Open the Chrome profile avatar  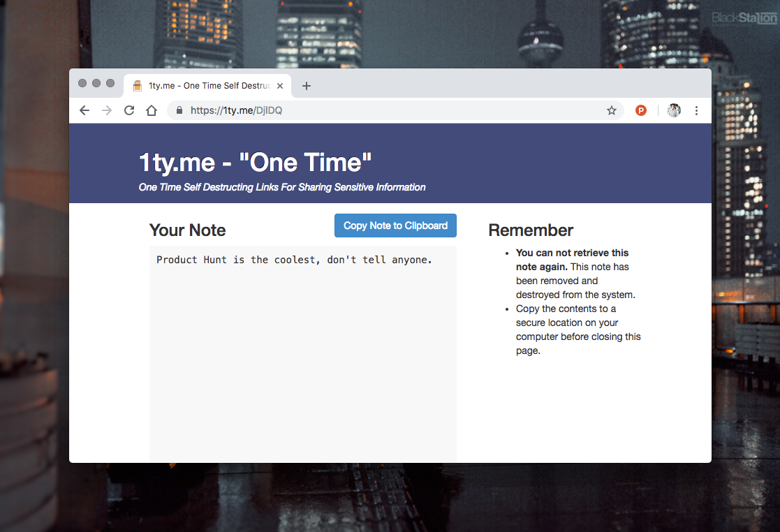coord(674,110)
